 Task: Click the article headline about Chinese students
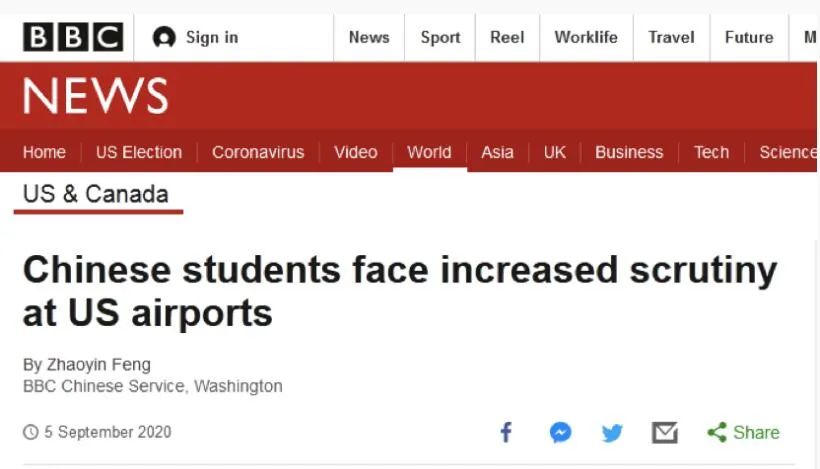click(x=400, y=291)
